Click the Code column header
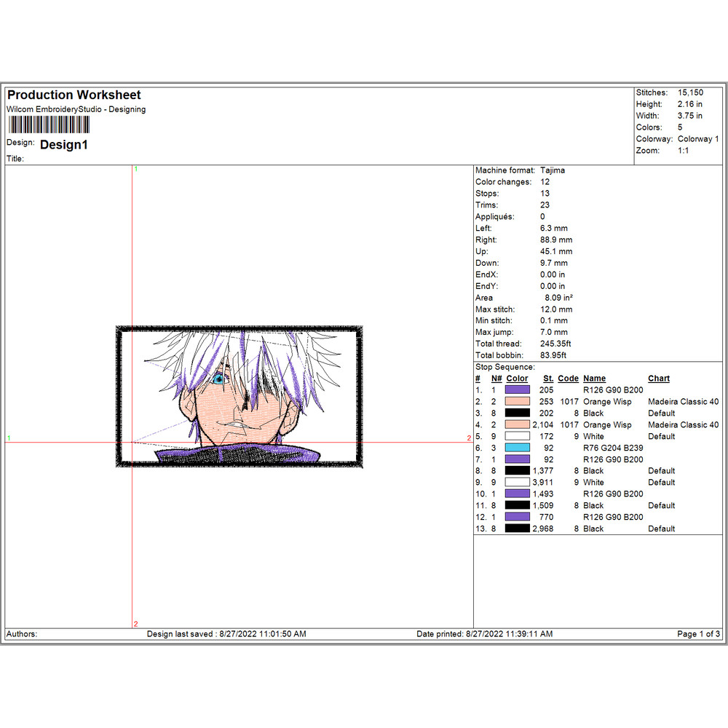The image size is (728, 728). click(x=568, y=379)
